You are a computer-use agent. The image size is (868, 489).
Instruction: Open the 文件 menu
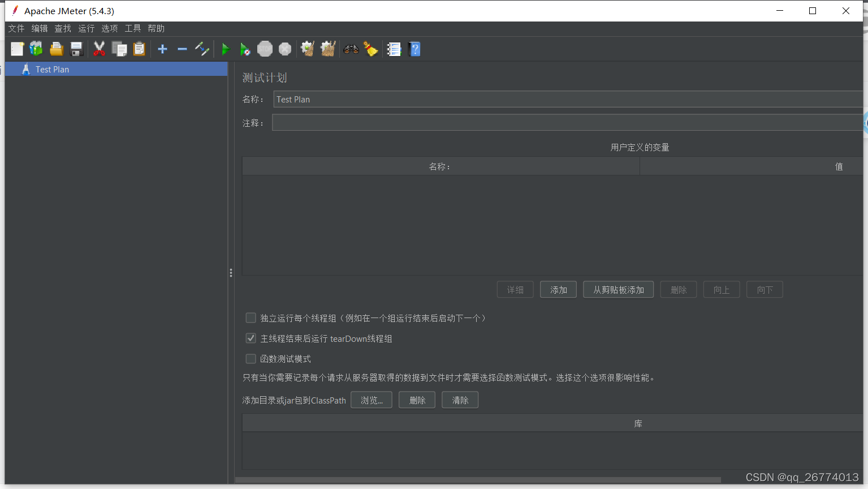click(16, 28)
